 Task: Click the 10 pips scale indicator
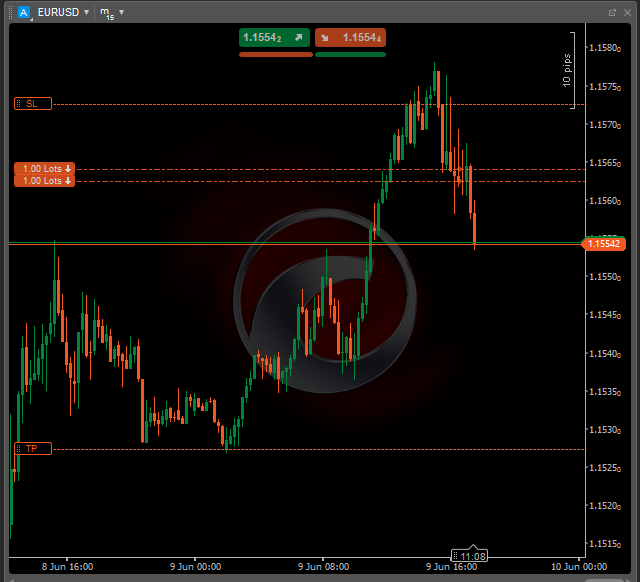568,70
